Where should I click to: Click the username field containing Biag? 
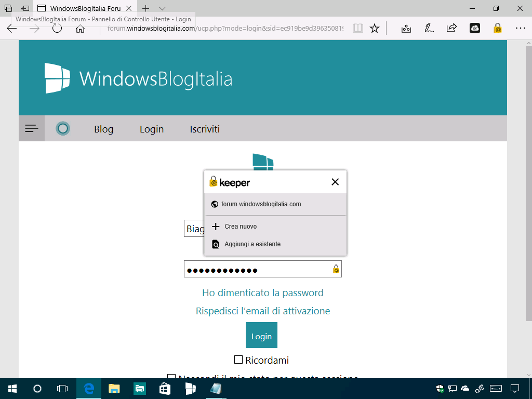click(x=194, y=229)
